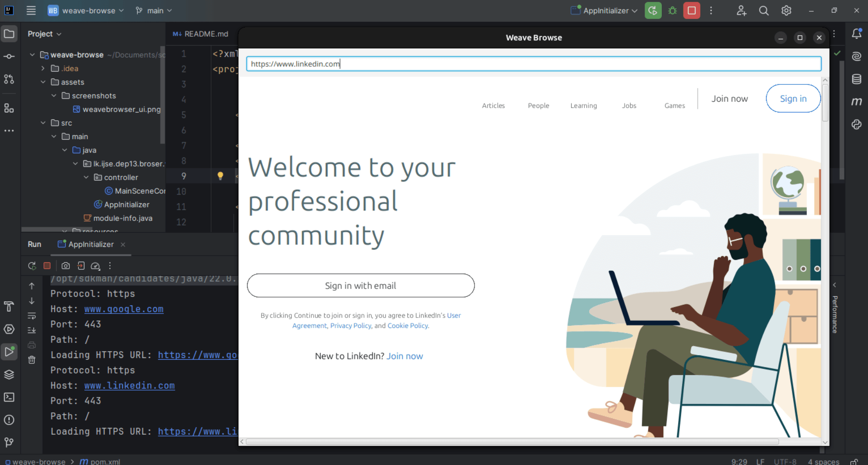
Task: Focus Weave Browse URL address field
Action: click(533, 64)
